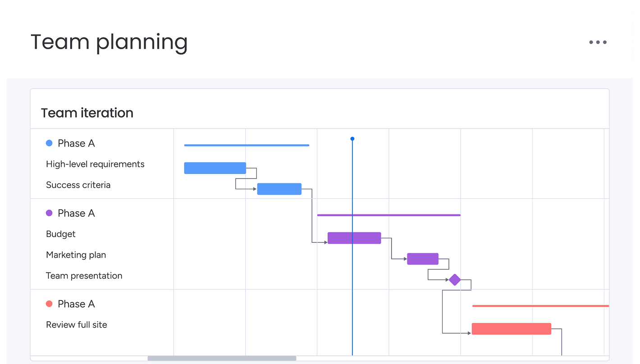The height and width of the screenshot is (364, 640).
Task: Select the High-level requirements bar
Action: pos(215,168)
